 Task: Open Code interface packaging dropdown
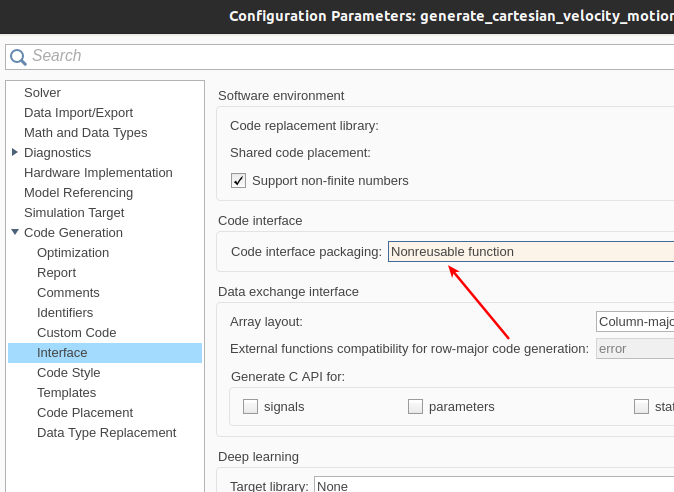click(530, 252)
